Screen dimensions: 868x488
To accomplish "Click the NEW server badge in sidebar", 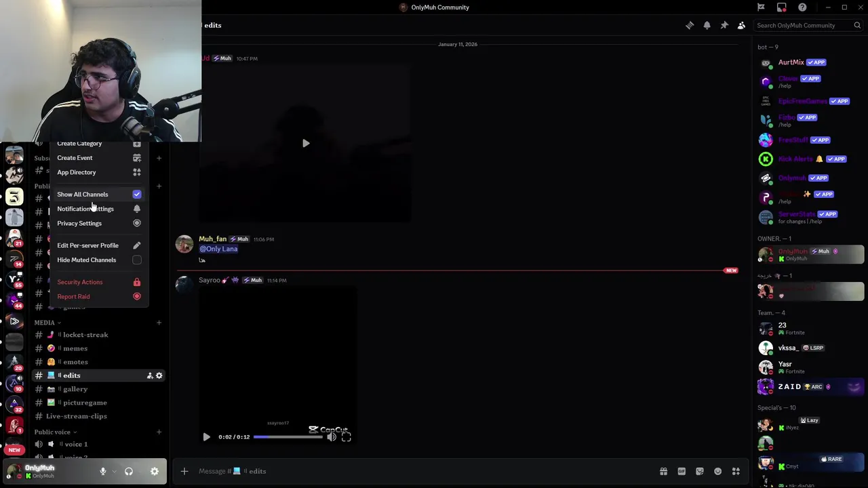I will [14, 450].
